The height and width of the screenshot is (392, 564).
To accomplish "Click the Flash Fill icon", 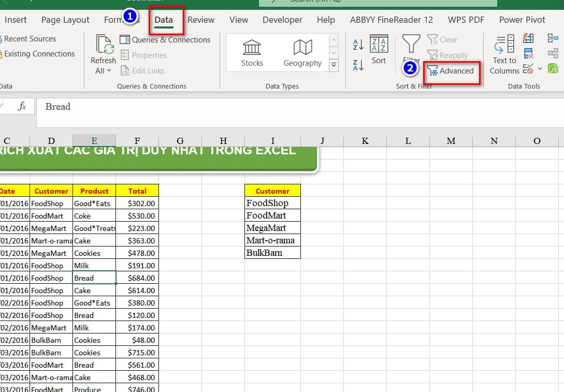I will click(528, 38).
